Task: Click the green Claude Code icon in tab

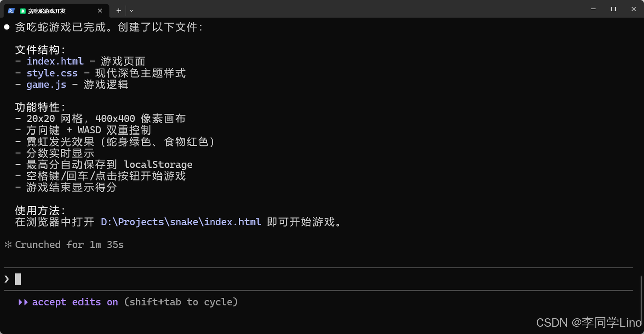Action: (x=23, y=10)
